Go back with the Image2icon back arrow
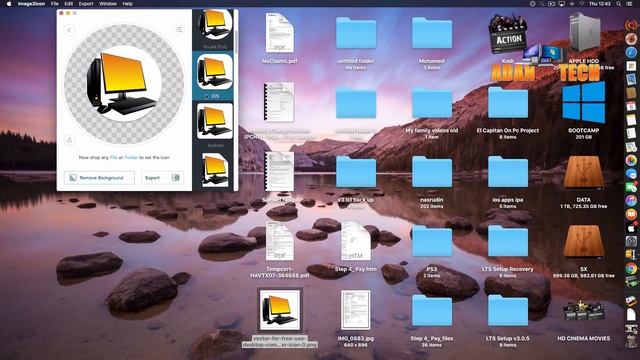Viewport: 640px width, 360px height. pos(69,30)
